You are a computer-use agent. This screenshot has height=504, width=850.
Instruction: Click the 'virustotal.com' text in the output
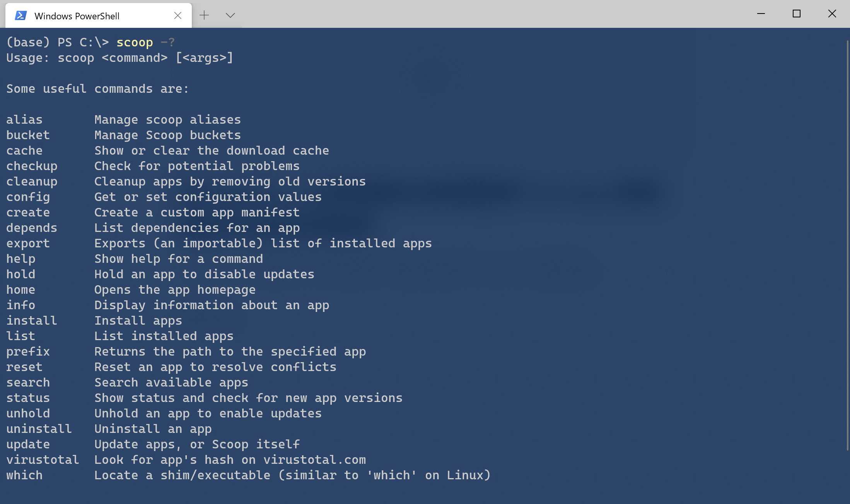click(x=314, y=460)
